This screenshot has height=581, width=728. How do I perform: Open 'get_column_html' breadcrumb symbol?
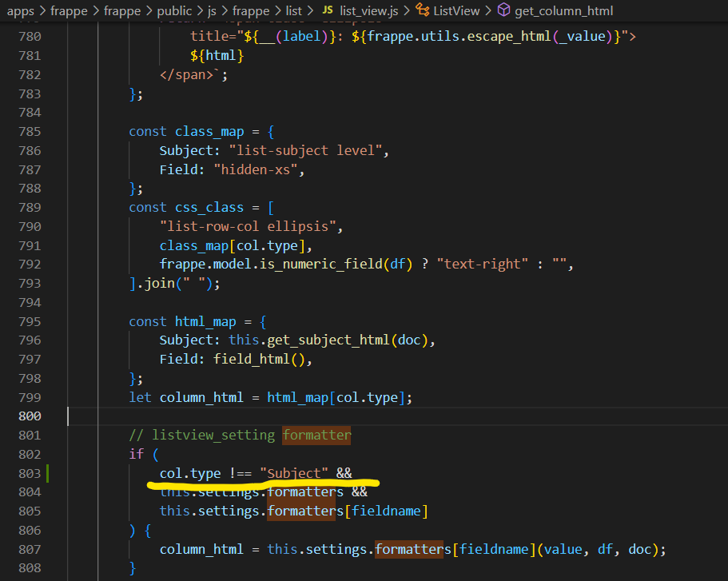click(563, 10)
